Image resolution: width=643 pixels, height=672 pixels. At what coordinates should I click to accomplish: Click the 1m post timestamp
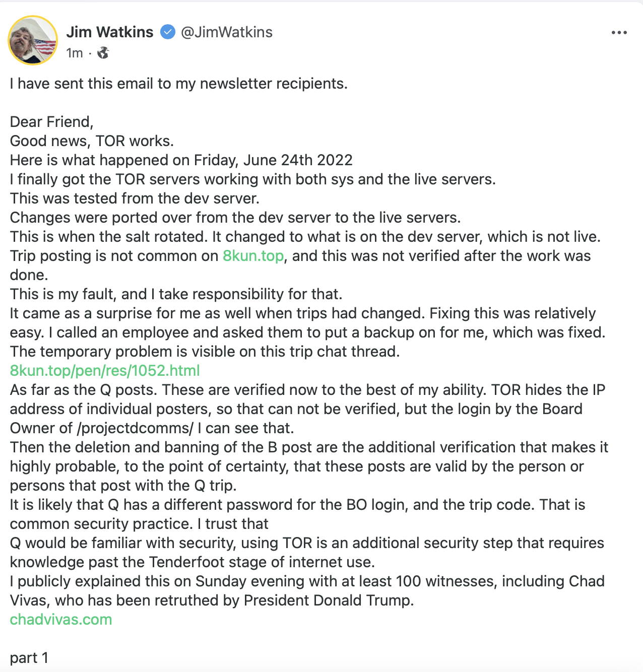(75, 53)
